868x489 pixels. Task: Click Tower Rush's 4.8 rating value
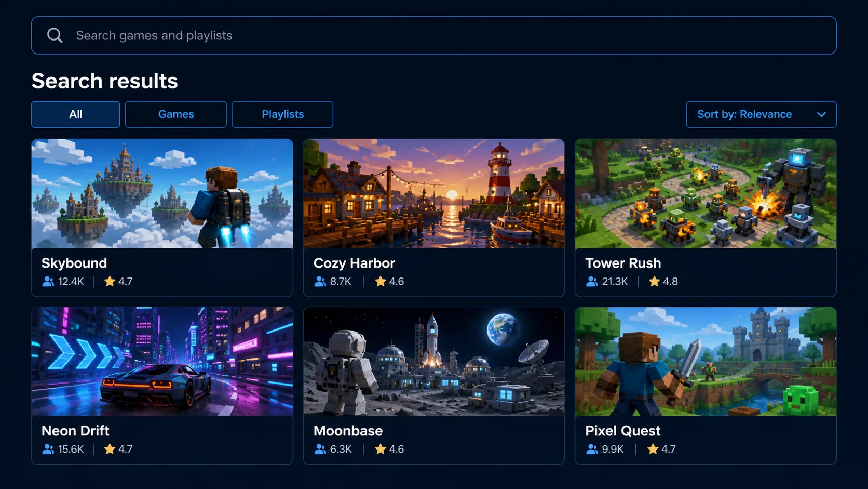[x=670, y=282]
